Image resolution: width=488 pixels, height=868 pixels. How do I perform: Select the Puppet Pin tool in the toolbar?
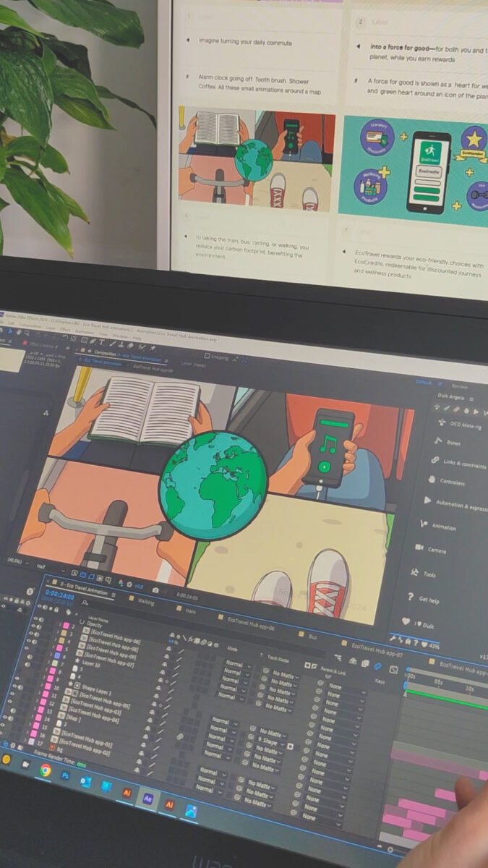(153, 347)
